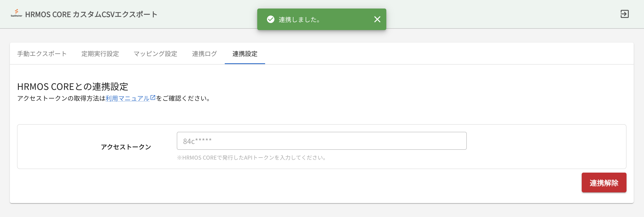The width and height of the screenshot is (644, 217).
Task: View the 連携ログ tab
Action: point(204,54)
